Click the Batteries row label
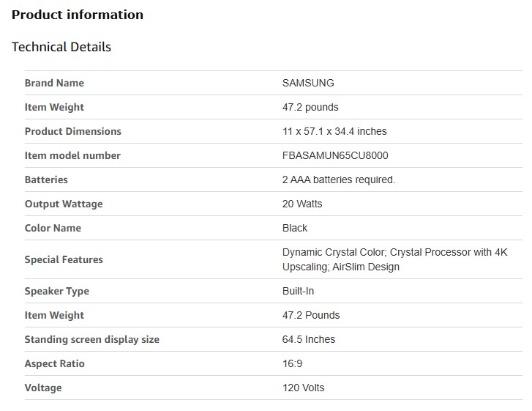The width and height of the screenshot is (532, 411). pyautogui.click(x=46, y=179)
